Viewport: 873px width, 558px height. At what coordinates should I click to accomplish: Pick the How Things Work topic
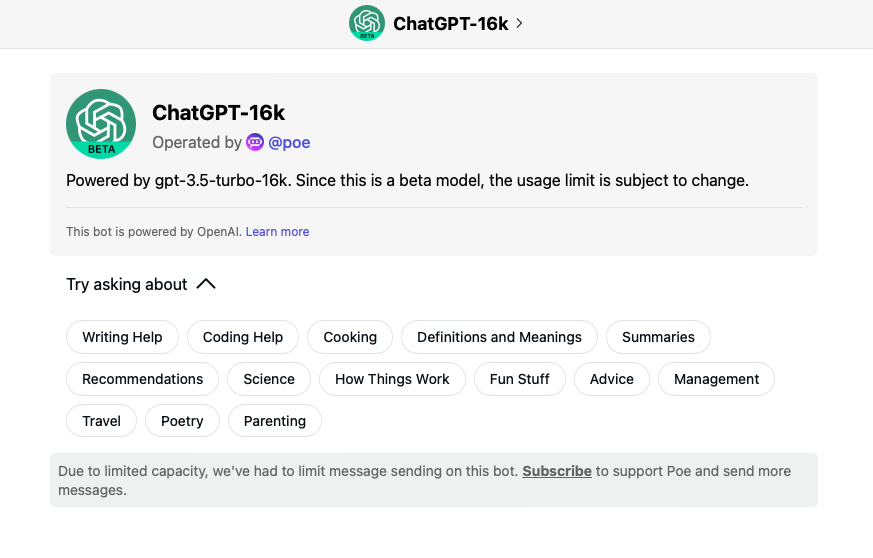[392, 379]
